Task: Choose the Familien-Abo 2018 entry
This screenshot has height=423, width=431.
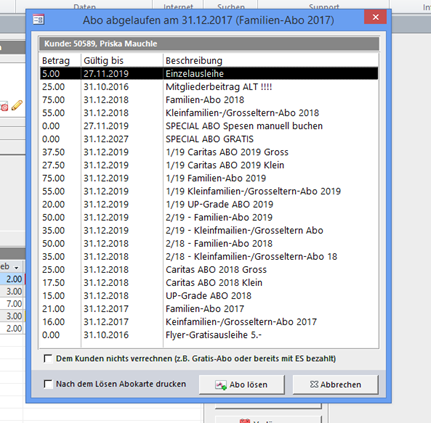Action: coord(209,100)
